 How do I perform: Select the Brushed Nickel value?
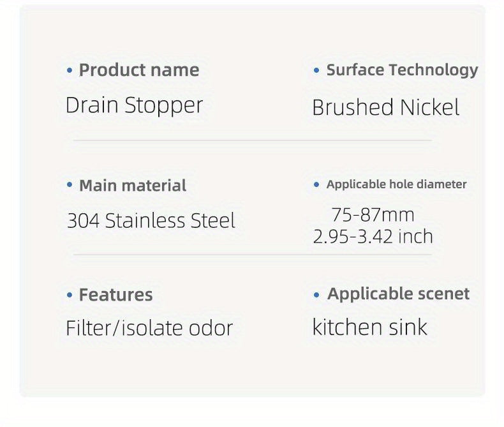click(x=385, y=107)
